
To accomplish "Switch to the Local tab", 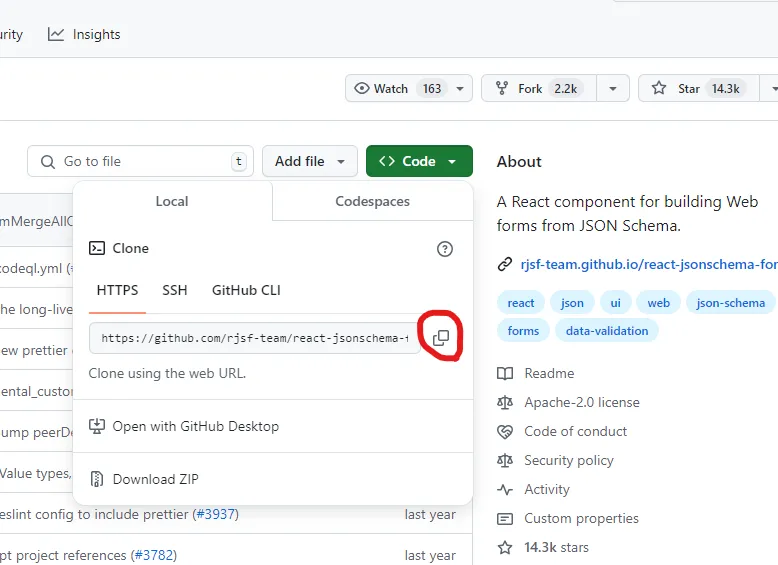I will click(x=172, y=201).
